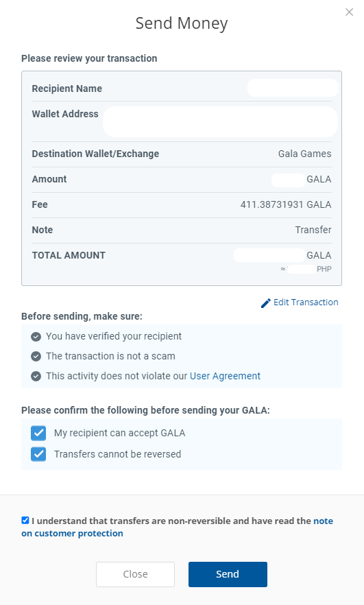Uncheck 'My recipient can accept GALA'
The image size is (364, 605).
(x=38, y=433)
